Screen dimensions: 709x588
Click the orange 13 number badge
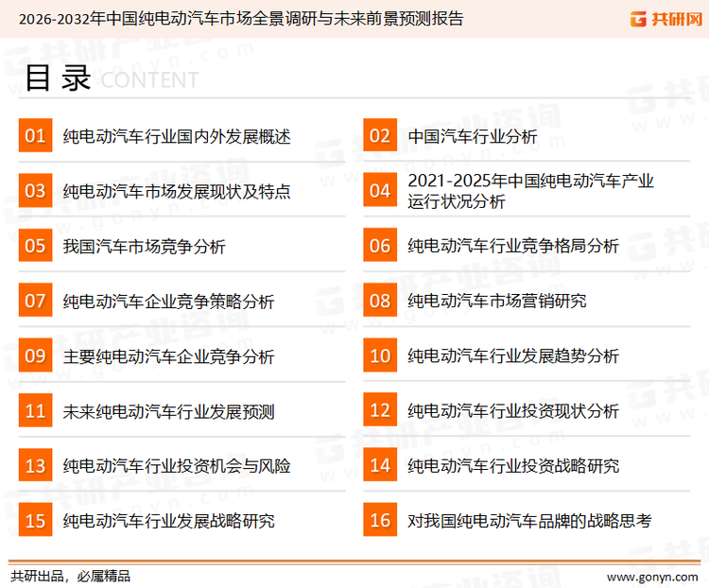(35, 465)
